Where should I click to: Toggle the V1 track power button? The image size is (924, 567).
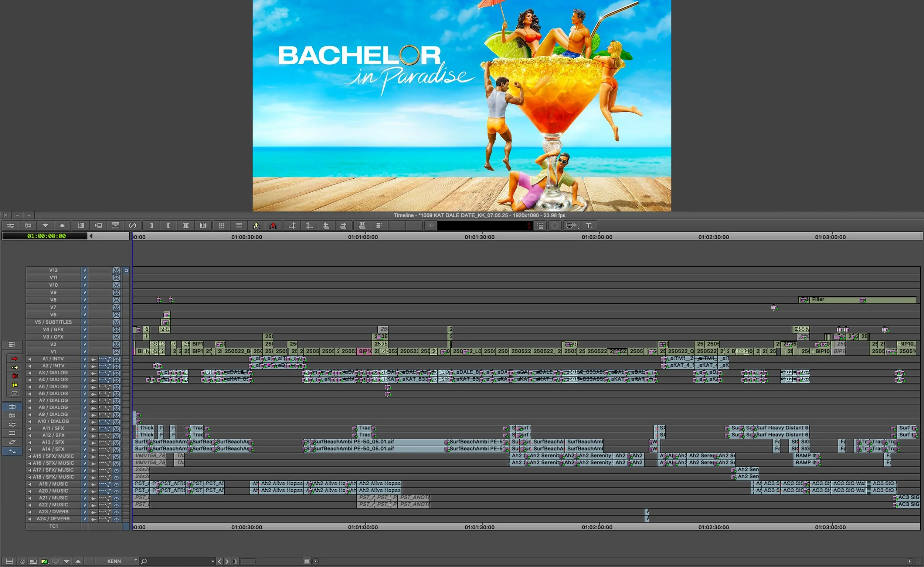click(x=117, y=352)
